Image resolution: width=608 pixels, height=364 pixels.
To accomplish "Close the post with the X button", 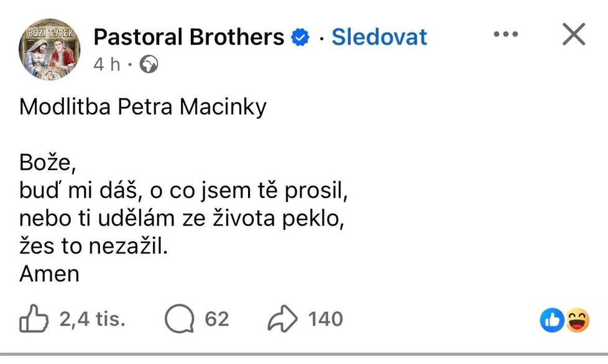I will tap(573, 34).
